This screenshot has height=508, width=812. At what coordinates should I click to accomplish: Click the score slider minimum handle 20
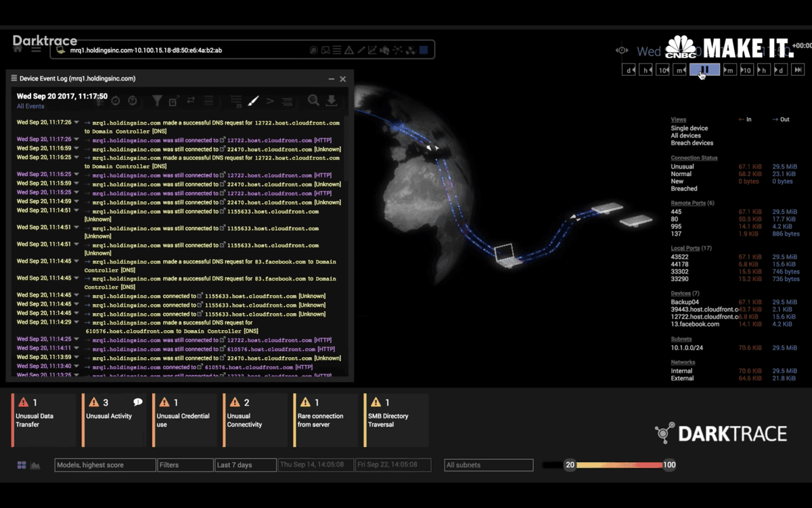(570, 465)
